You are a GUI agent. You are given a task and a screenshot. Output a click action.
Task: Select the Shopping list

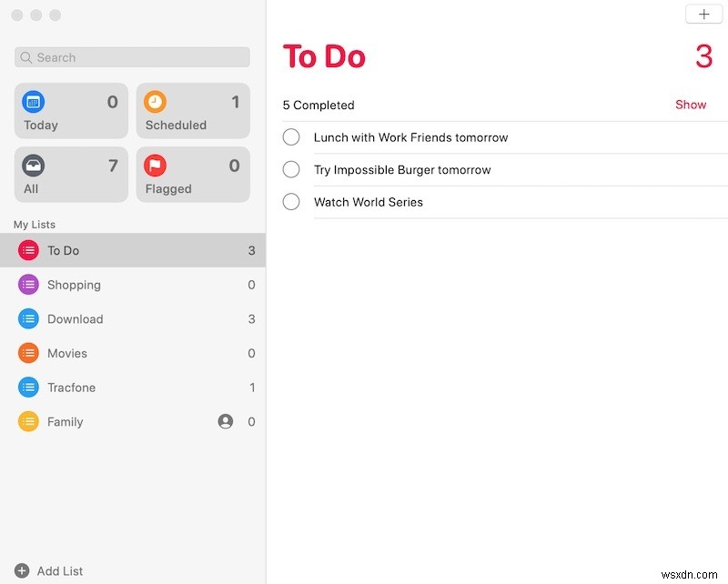(x=133, y=285)
